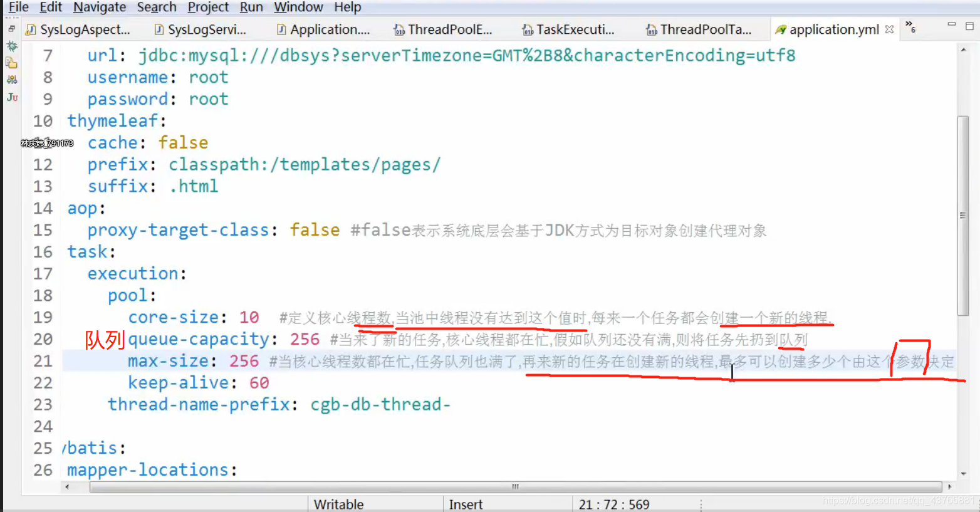Open the Project menu
This screenshot has width=980, height=512.
208,7
